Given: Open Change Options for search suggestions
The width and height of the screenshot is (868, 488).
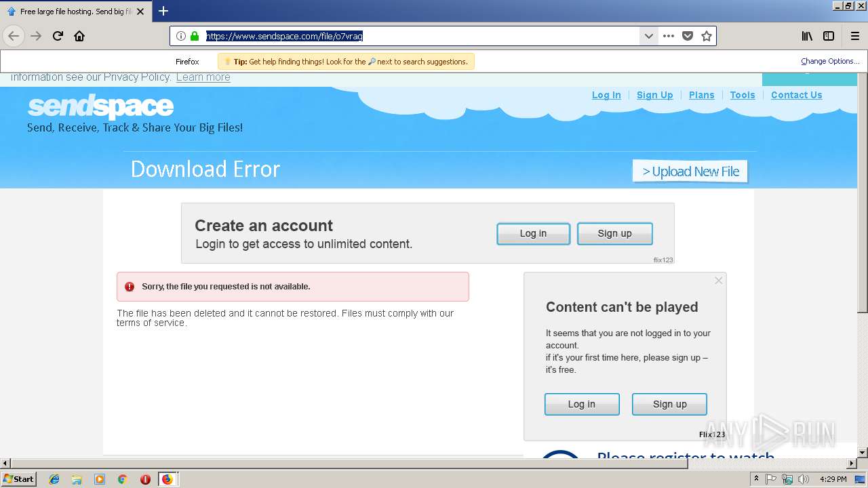Looking at the screenshot, I should click(x=830, y=61).
